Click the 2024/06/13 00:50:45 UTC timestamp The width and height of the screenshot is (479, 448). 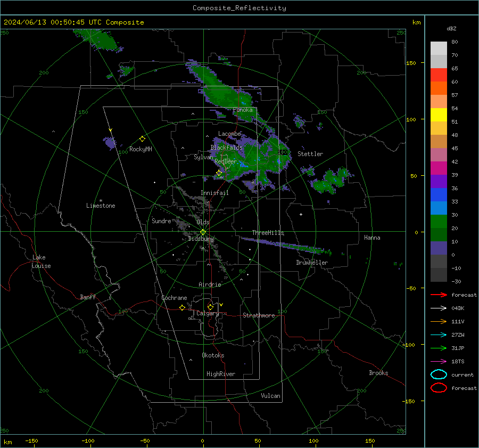point(53,22)
